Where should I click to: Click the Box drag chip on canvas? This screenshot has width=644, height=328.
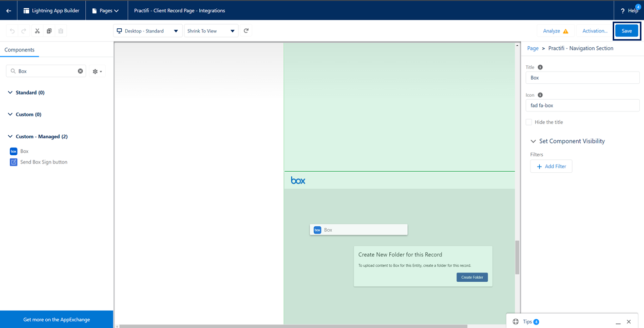pos(358,230)
